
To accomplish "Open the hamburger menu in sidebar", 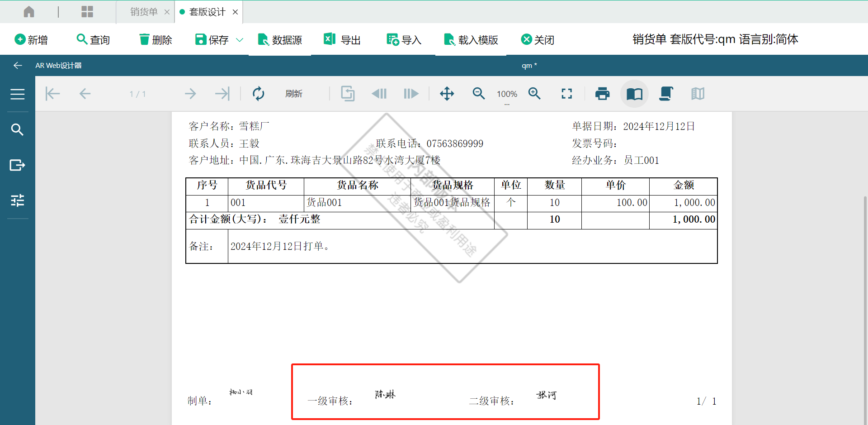I will coord(18,94).
